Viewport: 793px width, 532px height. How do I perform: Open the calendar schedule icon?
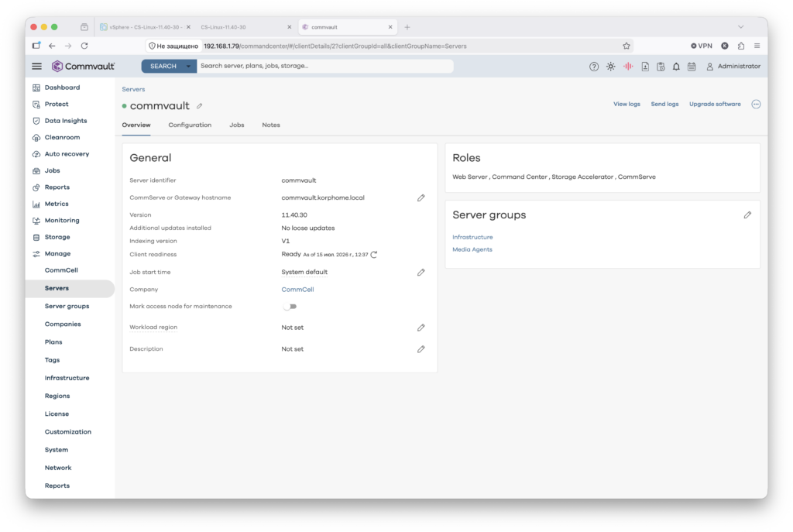pos(692,67)
